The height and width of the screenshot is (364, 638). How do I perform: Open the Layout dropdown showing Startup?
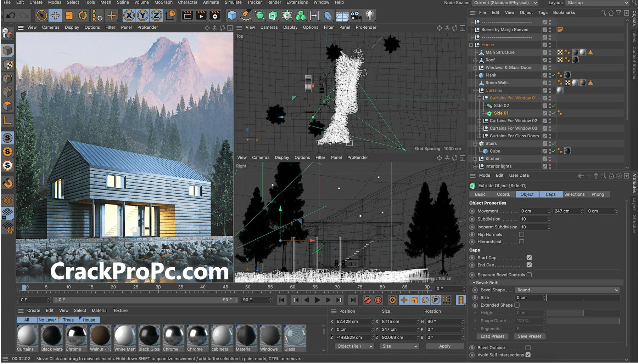click(x=597, y=3)
